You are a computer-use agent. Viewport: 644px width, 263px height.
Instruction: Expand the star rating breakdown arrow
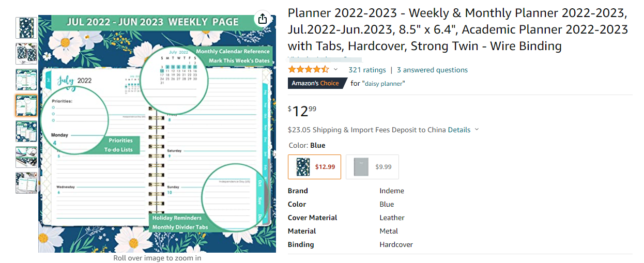tap(335, 70)
